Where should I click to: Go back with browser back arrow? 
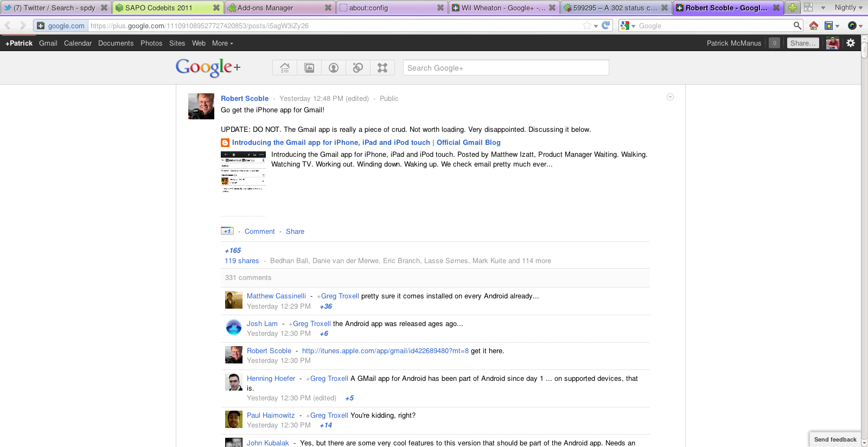[x=8, y=25]
